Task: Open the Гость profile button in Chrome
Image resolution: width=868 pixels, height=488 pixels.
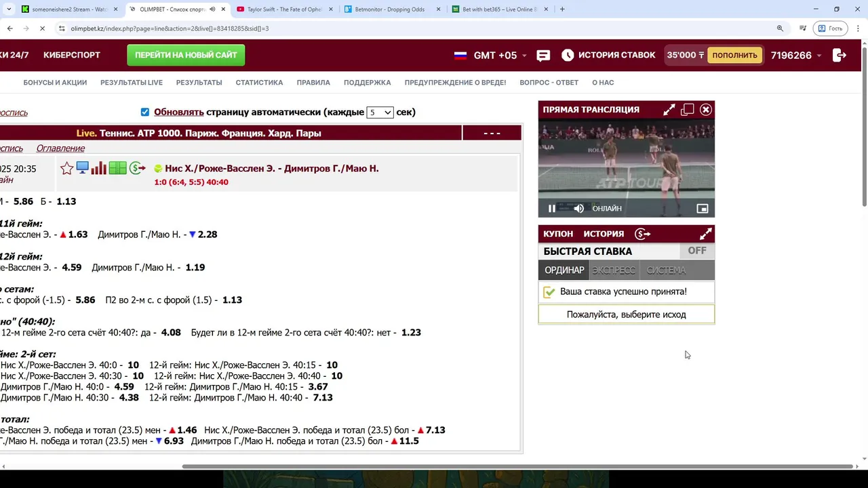Action: [x=831, y=28]
